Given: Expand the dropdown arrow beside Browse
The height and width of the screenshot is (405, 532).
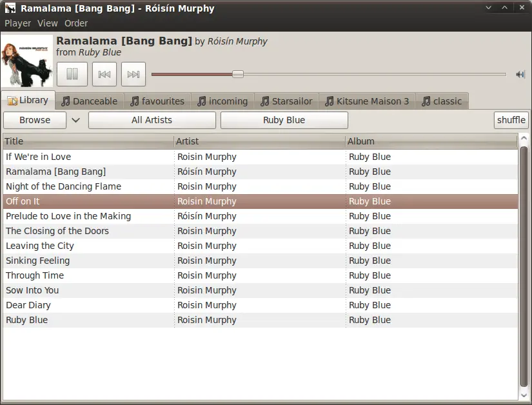Looking at the screenshot, I should [75, 120].
